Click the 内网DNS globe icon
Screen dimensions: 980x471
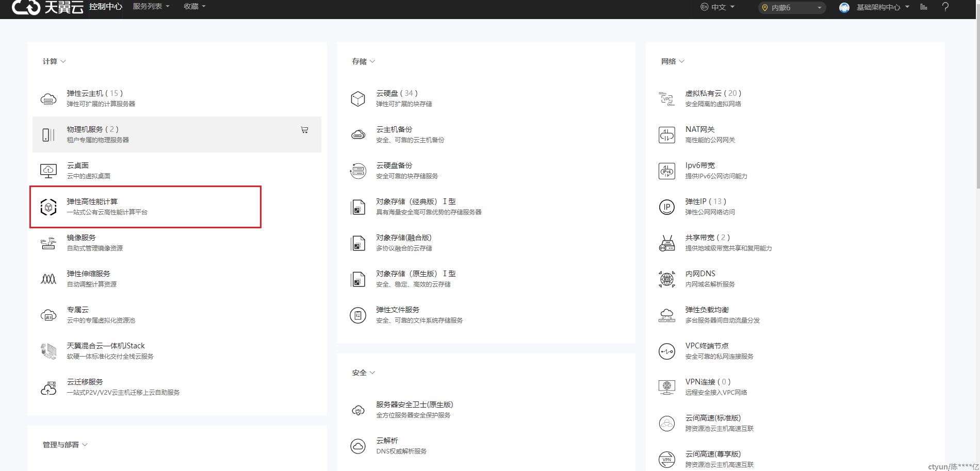(666, 279)
